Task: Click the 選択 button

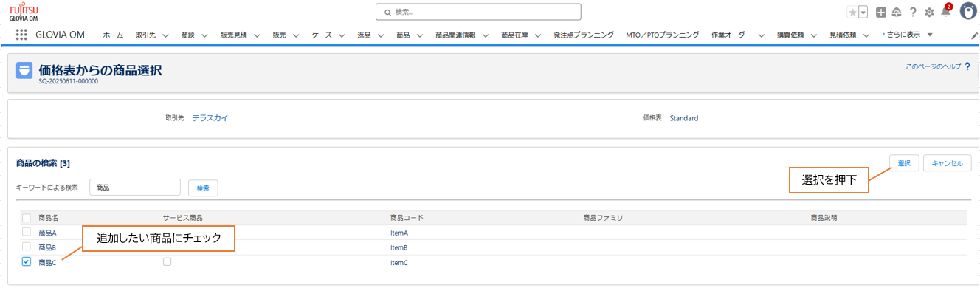Action: point(904,163)
